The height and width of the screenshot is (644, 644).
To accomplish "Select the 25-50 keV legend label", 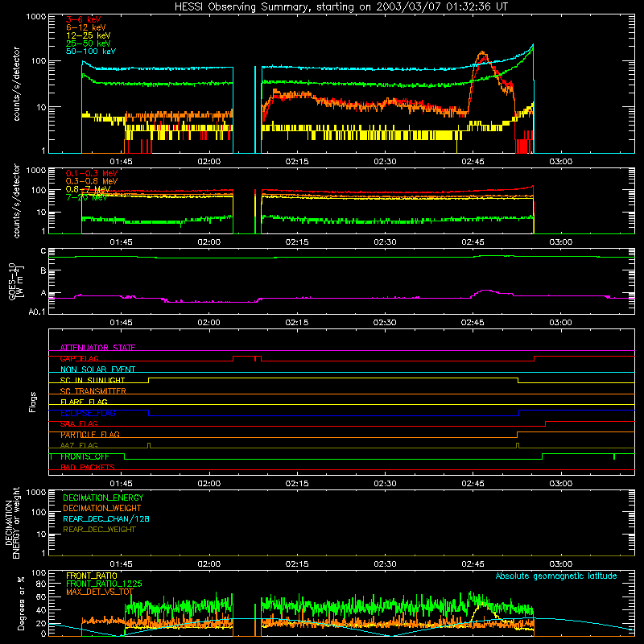I will pos(89,43).
